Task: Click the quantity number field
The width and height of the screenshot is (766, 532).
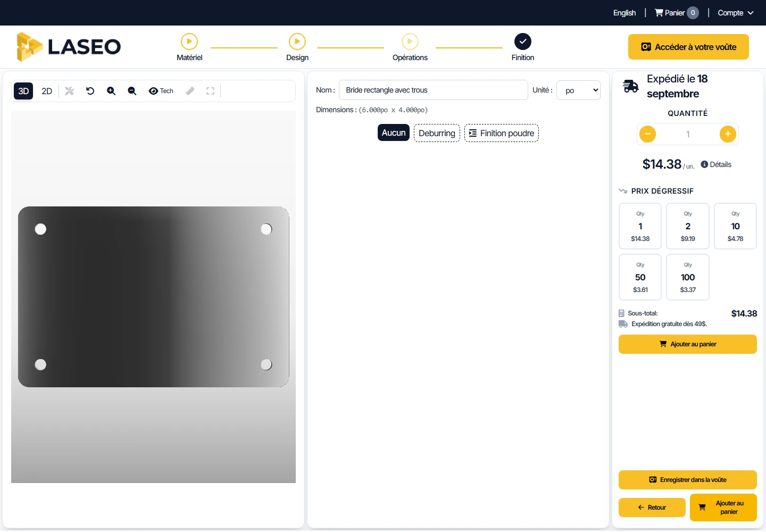Action: 688,134
